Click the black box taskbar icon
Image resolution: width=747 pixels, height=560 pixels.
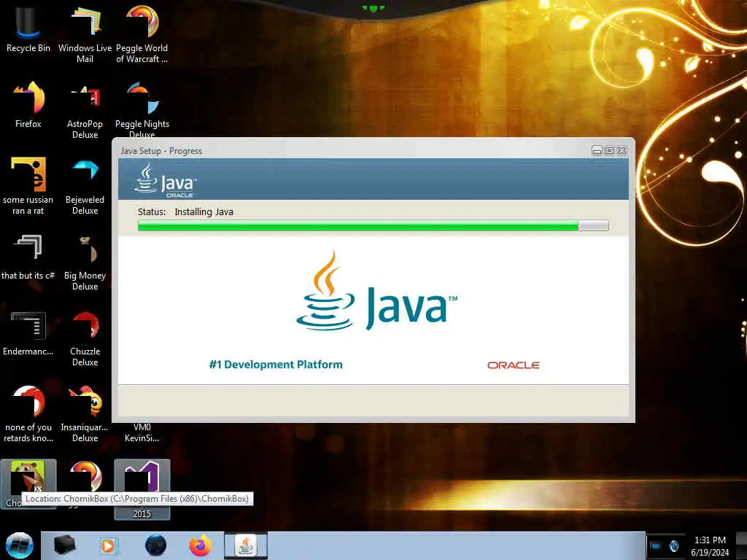click(x=64, y=545)
